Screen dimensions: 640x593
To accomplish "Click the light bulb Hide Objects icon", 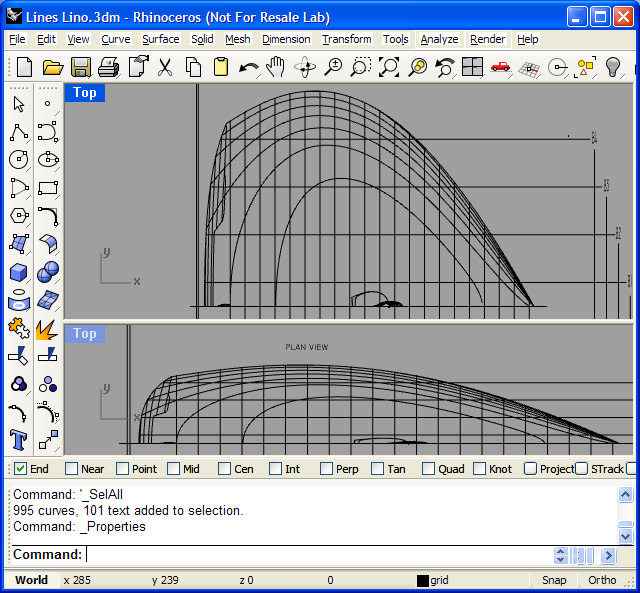I will [613, 67].
